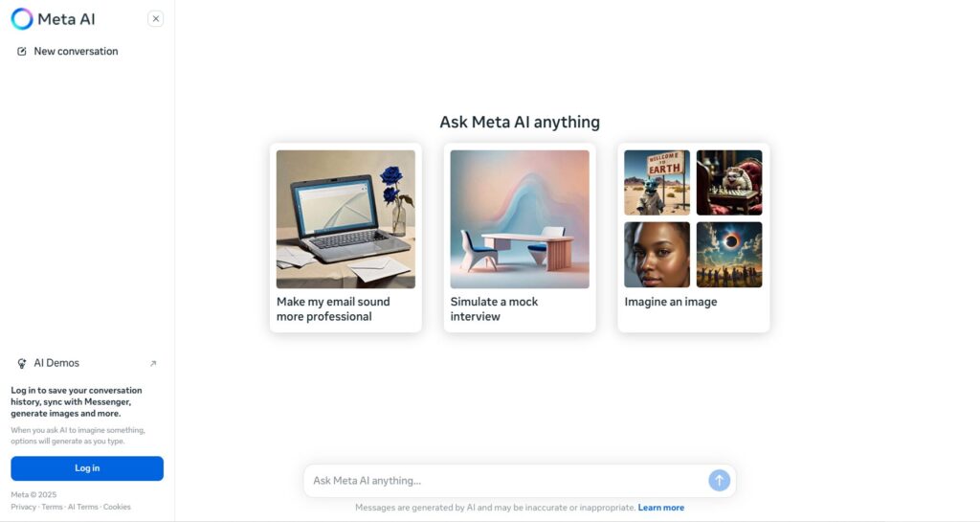Open the AI Terms footer link
Screen dimensions: 980x522
82,507
